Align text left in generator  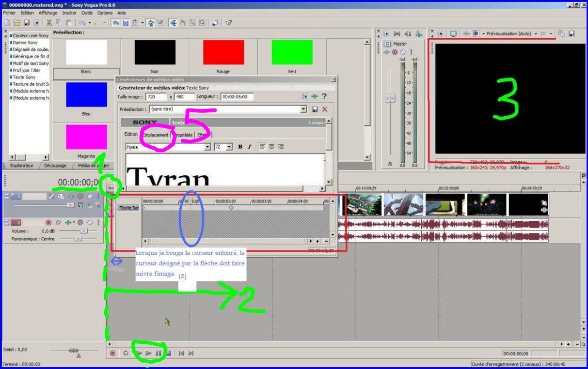[262, 147]
